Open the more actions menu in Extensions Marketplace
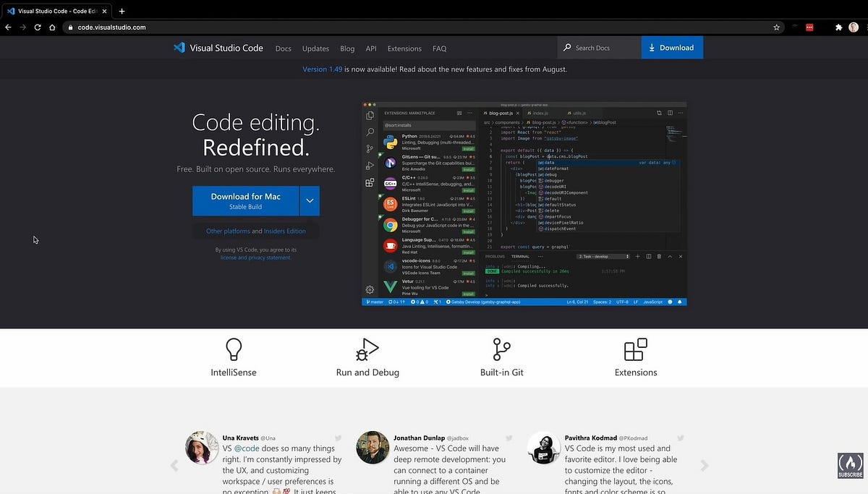Screen dimensions: 868x494 469,113
